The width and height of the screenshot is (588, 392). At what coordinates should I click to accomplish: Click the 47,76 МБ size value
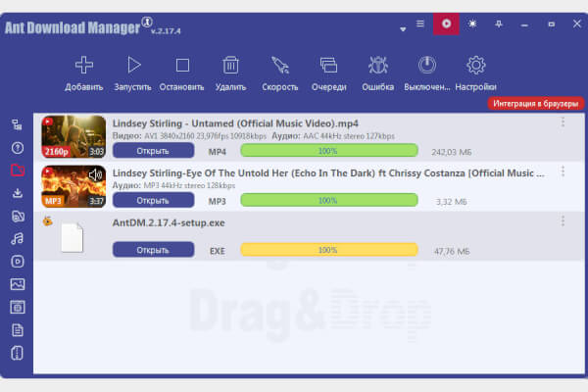(452, 251)
